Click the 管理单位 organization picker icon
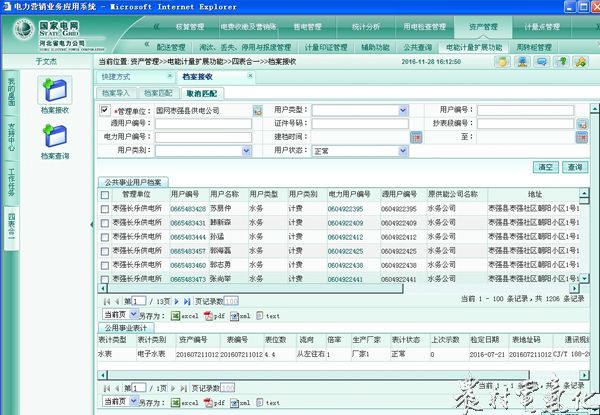This screenshot has width=600, height=415. pyautogui.click(x=257, y=109)
